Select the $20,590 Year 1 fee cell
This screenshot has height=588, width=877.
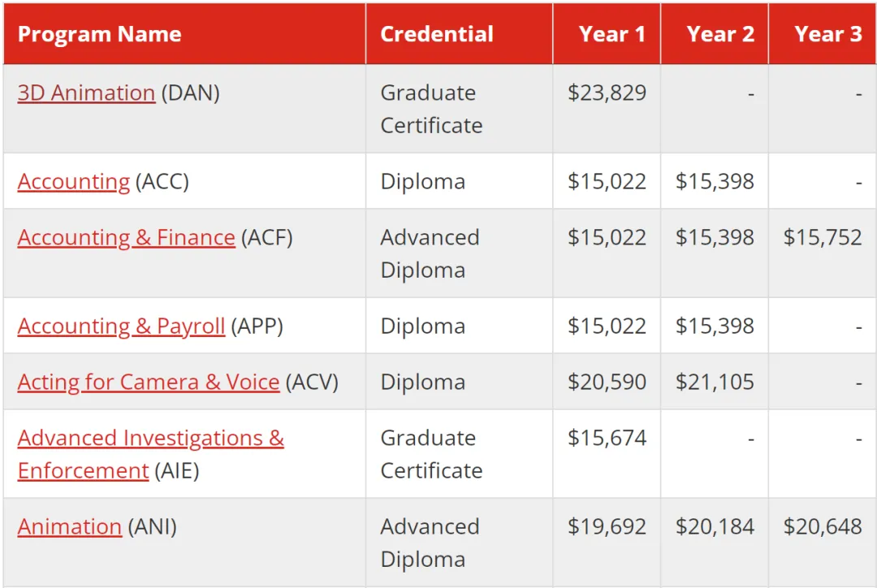pos(607,382)
